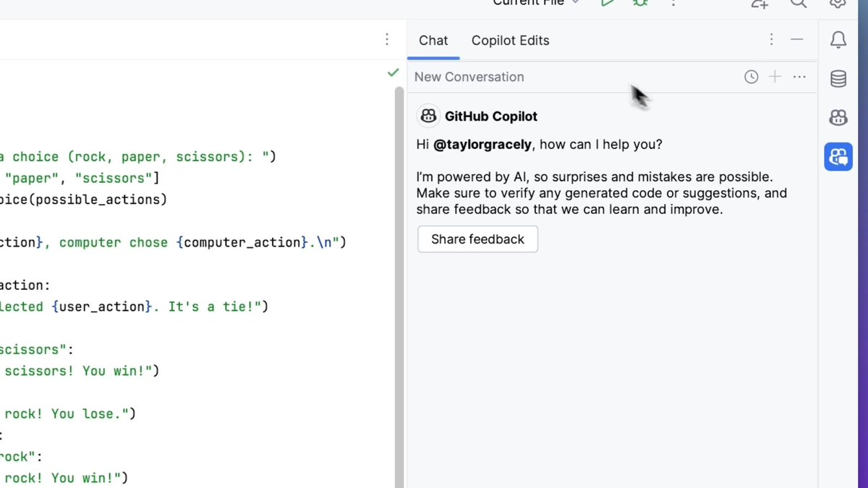
Task: Click the GitHub Copilot name heading
Action: (491, 116)
